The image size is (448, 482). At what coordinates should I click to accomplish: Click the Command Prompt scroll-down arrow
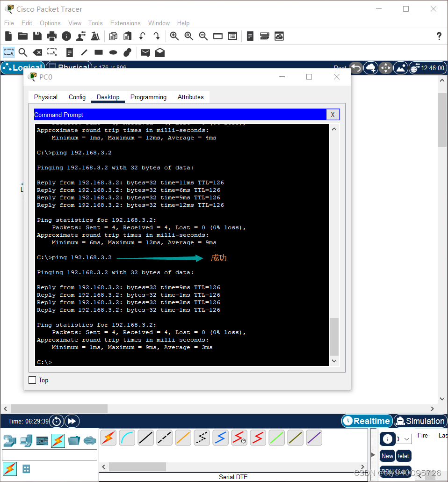point(334,361)
